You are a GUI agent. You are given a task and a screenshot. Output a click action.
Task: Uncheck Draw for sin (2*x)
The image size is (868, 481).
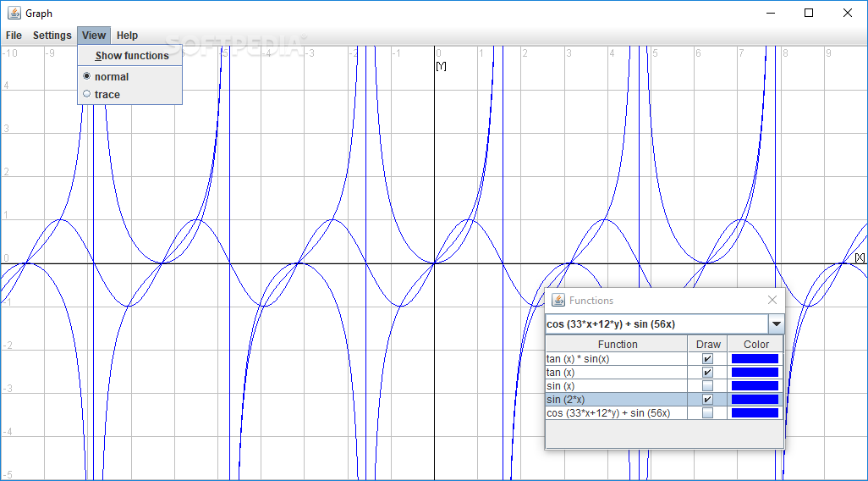point(707,400)
